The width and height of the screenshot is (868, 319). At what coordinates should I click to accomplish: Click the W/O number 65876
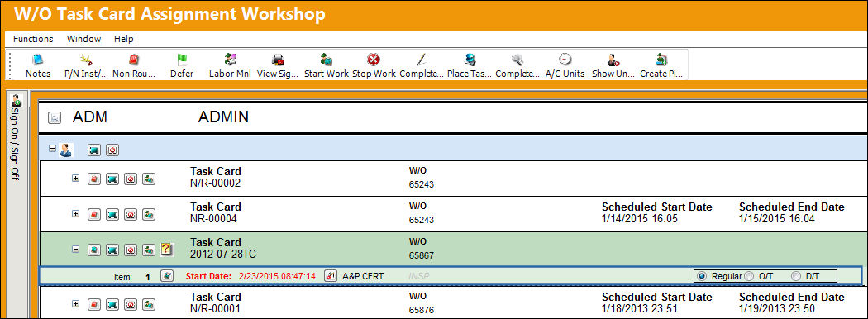(422, 310)
